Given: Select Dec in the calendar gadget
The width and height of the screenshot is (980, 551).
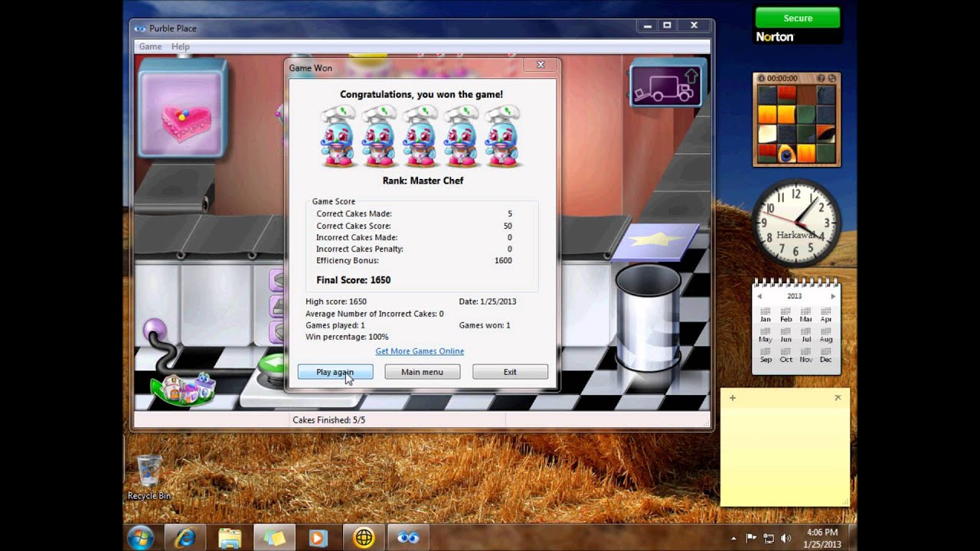Looking at the screenshot, I should (825, 355).
